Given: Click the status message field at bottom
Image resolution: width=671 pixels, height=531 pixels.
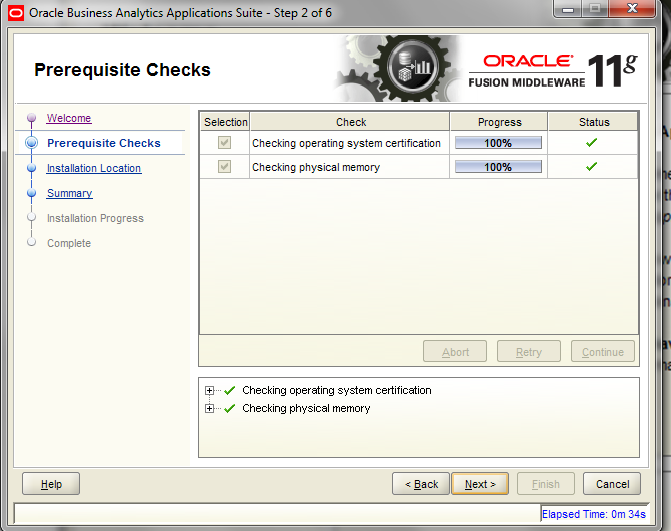Looking at the screenshot, I should [277, 513].
